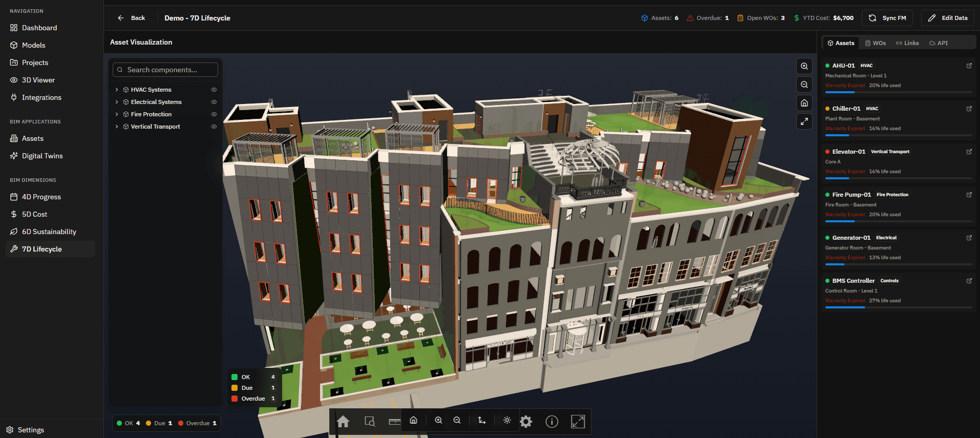Click the AHU-01 life used progress bar
Image resolution: width=980 pixels, height=438 pixels.
[899, 92]
